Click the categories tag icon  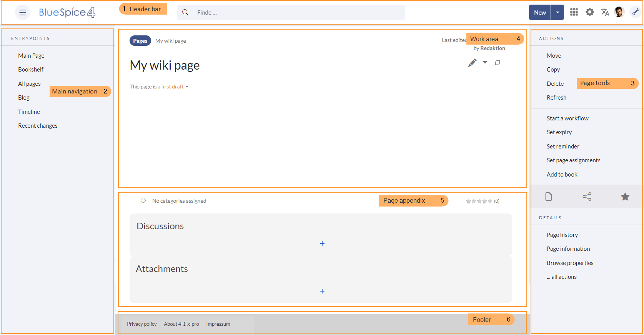pyautogui.click(x=143, y=200)
